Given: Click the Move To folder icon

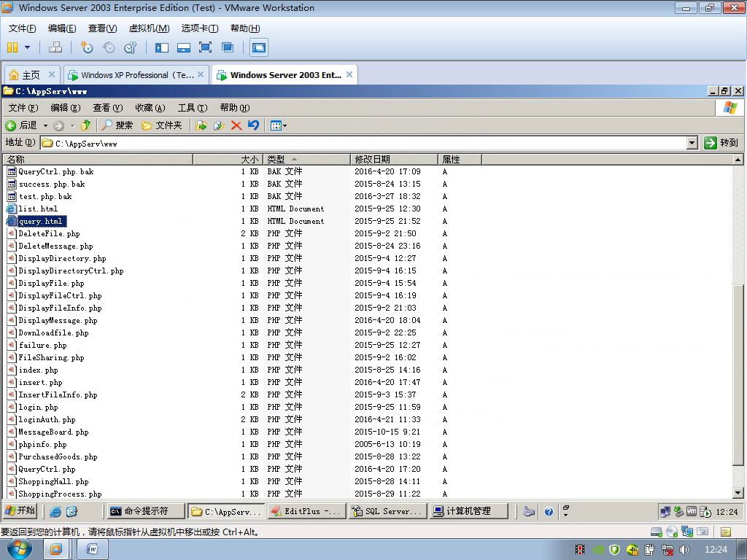Looking at the screenshot, I should (201, 125).
